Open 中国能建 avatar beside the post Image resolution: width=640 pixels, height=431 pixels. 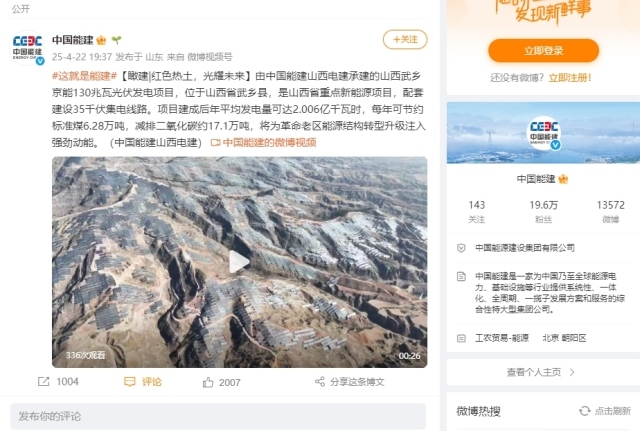click(x=27, y=48)
